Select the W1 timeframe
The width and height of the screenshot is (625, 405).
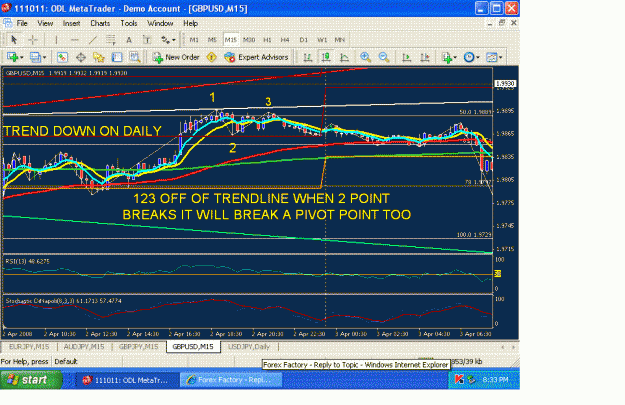pos(322,40)
